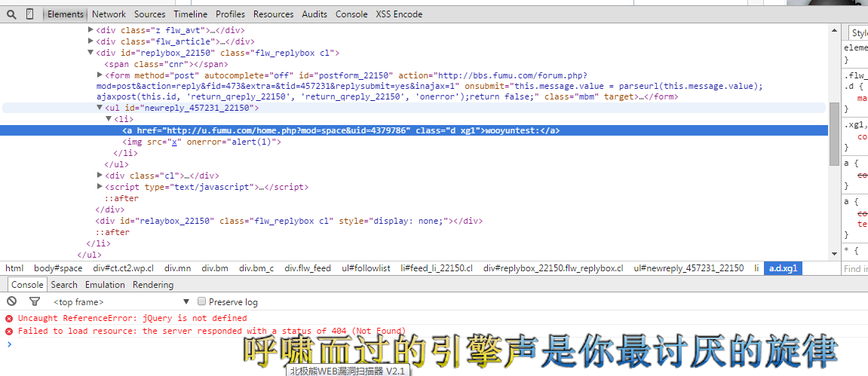Image resolution: width=868 pixels, height=376 pixels.
Task: Open the Network tab
Action: point(109,14)
